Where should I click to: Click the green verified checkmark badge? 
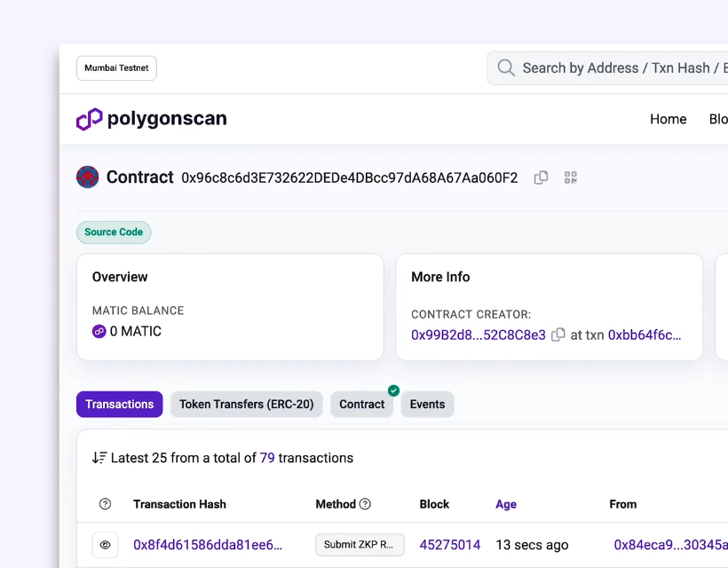(x=393, y=390)
